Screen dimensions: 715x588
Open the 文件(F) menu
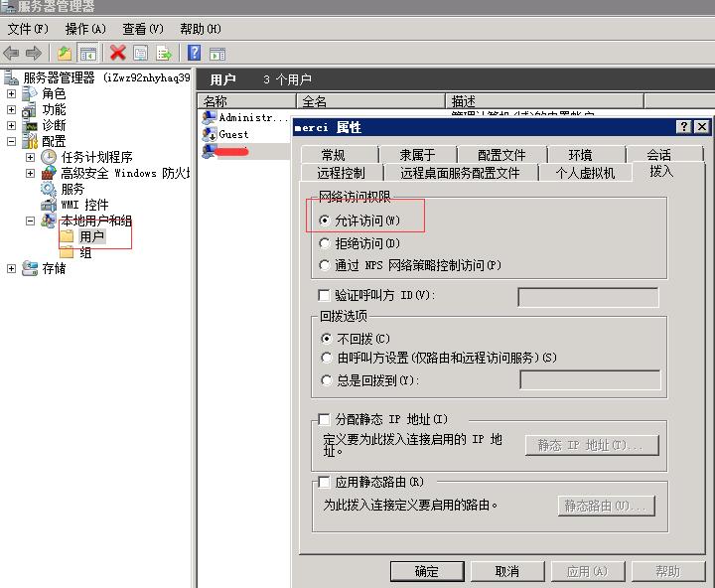(x=28, y=29)
